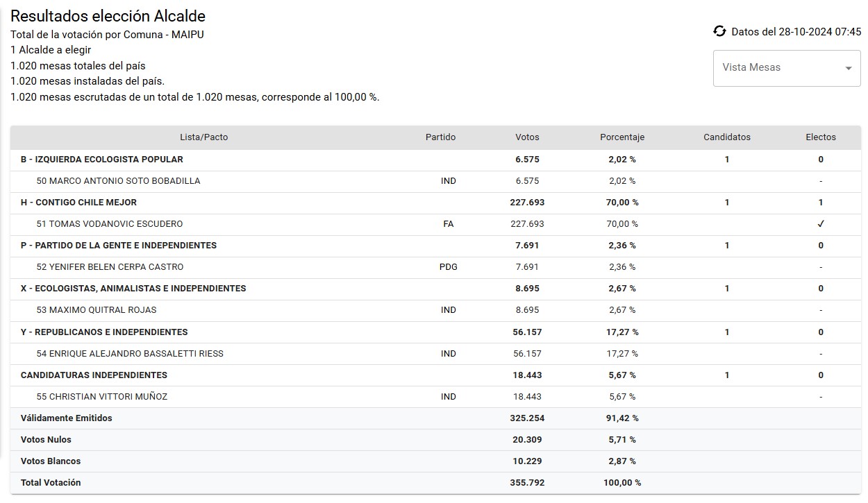Click the Electos column header
The width and height of the screenshot is (868, 503).
[x=820, y=137]
